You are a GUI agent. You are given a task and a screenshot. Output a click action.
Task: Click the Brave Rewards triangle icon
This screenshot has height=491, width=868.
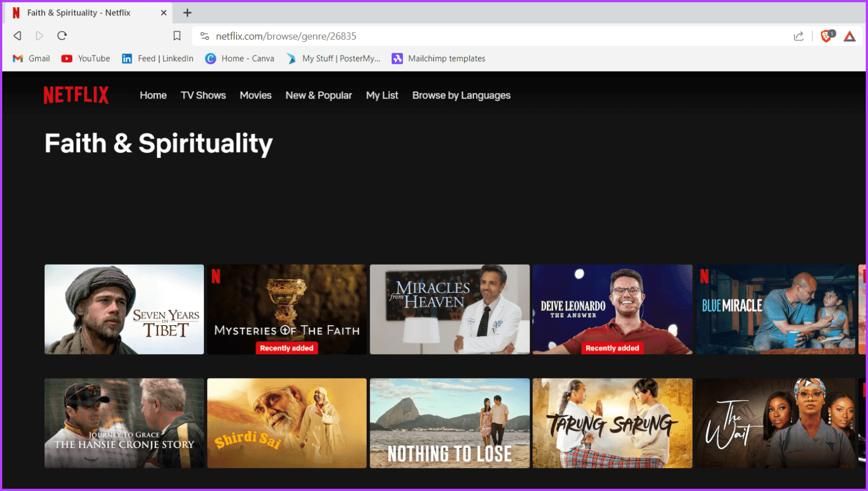point(850,36)
